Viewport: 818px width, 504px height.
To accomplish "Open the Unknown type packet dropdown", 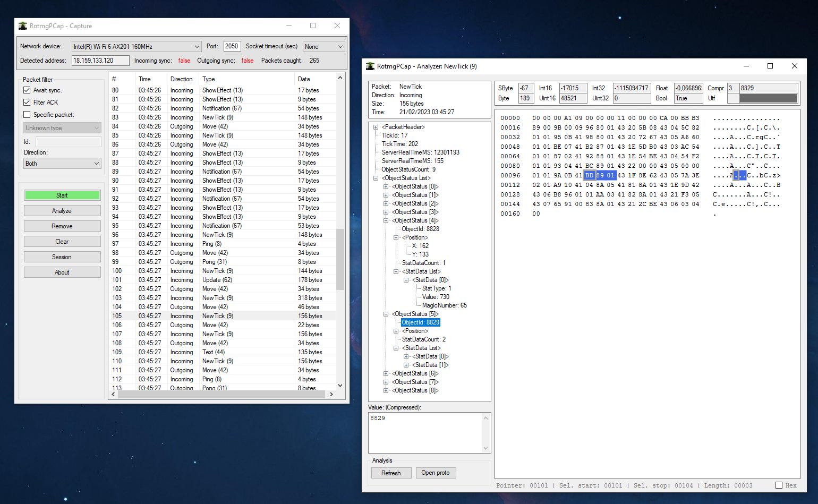I will coord(62,128).
